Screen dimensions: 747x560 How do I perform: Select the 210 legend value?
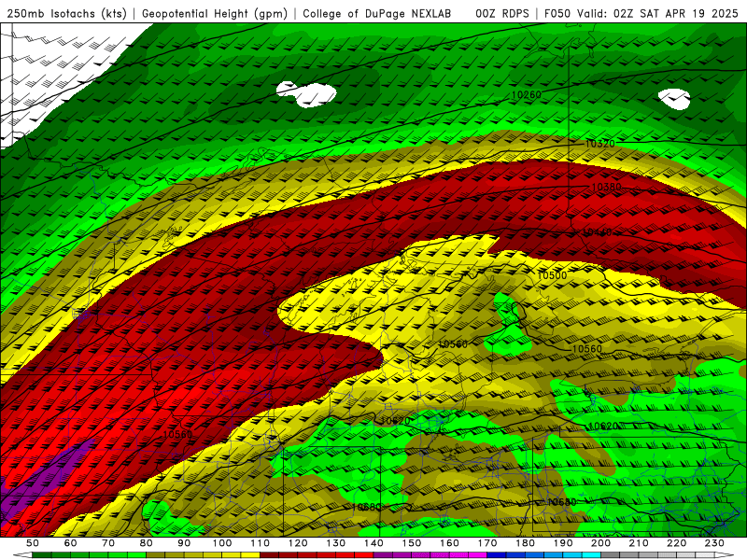click(x=639, y=543)
